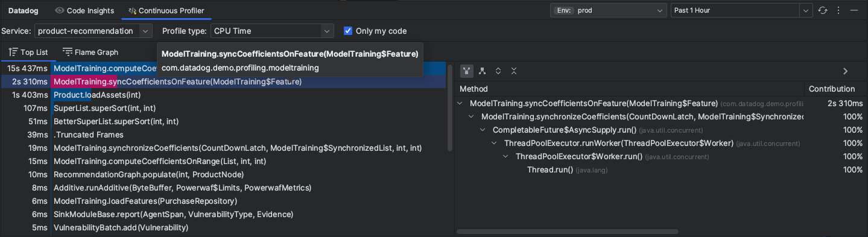Expand all nodes in method tree
This screenshot has width=868, height=237.
point(498,71)
